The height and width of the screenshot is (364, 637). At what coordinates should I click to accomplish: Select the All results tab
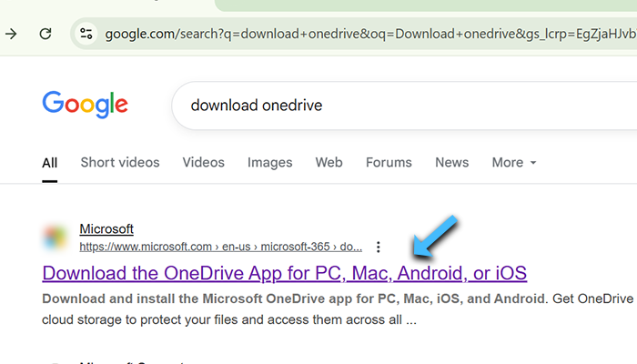(49, 163)
